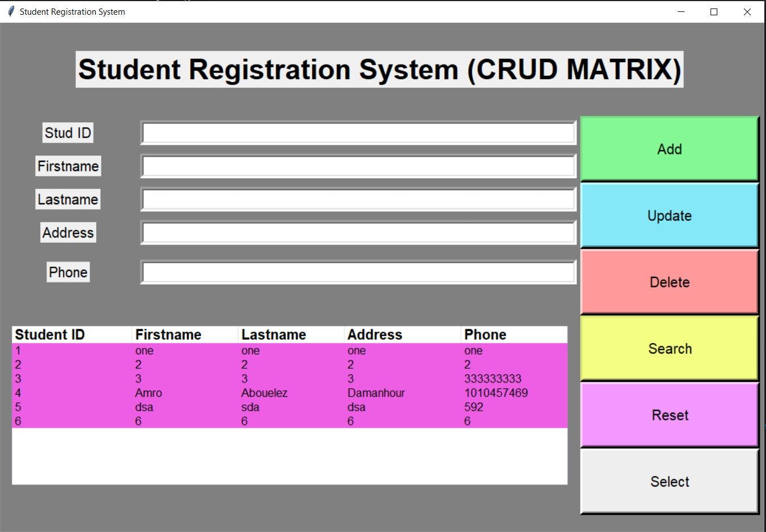This screenshot has width=766, height=532.
Task: Click the Phone column header in table
Action: pos(514,334)
